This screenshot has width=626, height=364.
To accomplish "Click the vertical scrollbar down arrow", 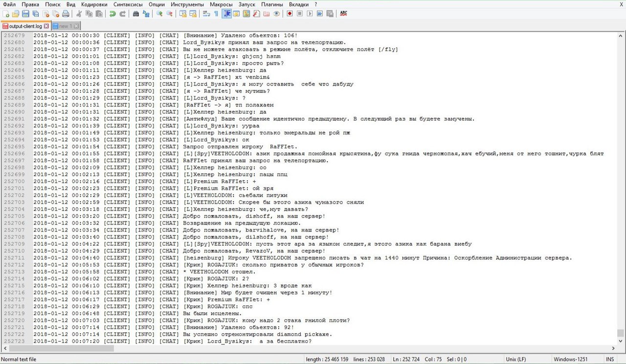I will (x=621, y=341).
